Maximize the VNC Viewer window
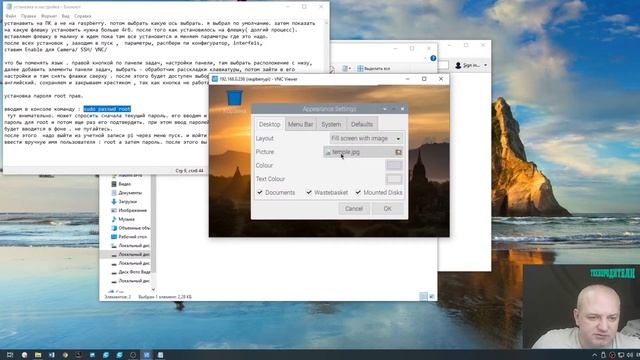 [x=424, y=79]
